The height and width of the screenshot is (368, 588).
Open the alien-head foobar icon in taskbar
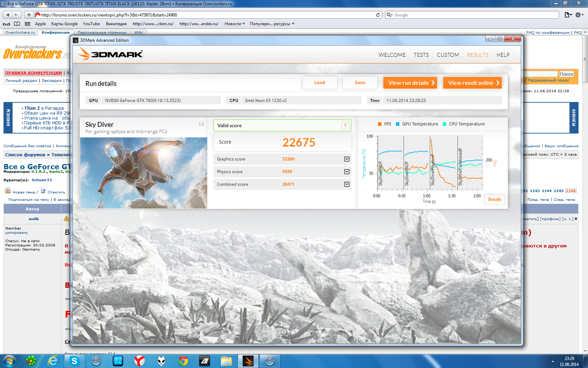click(x=161, y=361)
